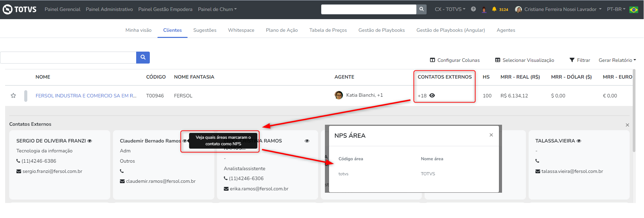Click envelope icon next to sergio.franzi email
Viewport: 644px width, 218px height.
(x=19, y=171)
